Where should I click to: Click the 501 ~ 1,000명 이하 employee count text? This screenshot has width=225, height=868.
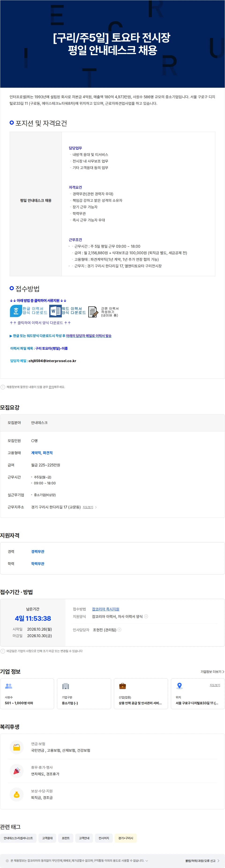coord(19,703)
